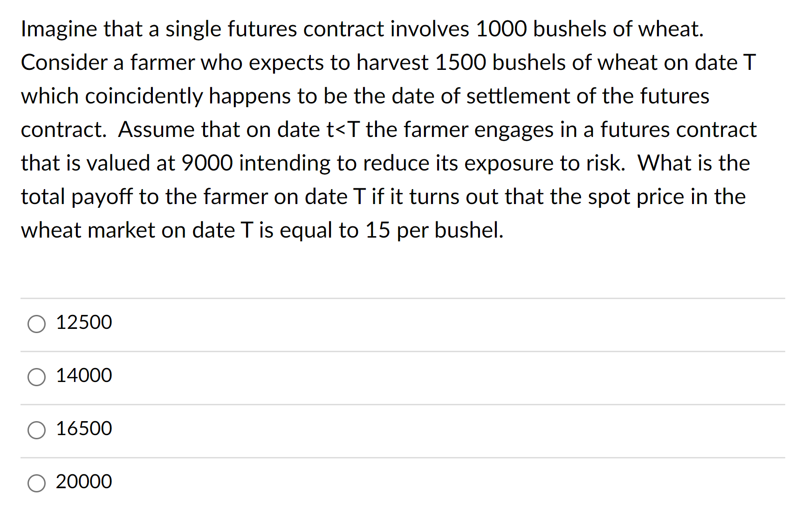Click the 20000 answer label text

click(83, 482)
